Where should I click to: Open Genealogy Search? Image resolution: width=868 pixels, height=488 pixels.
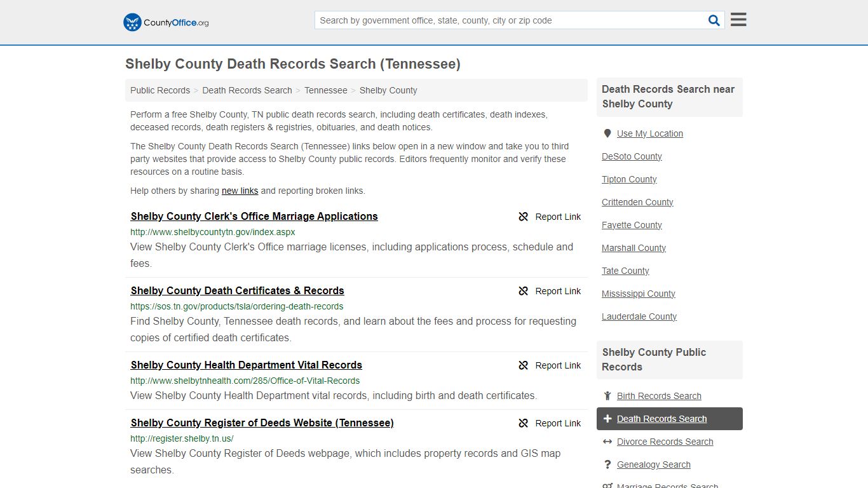(654, 464)
